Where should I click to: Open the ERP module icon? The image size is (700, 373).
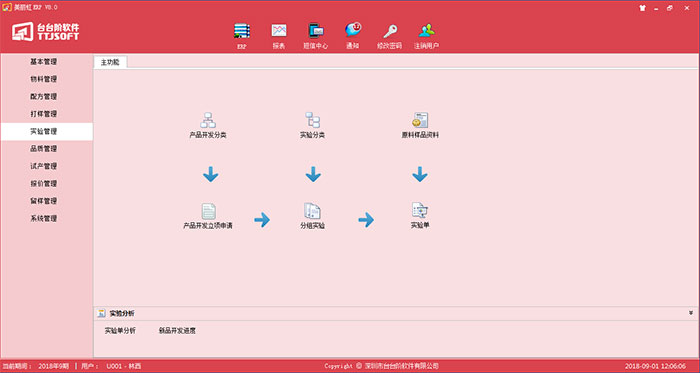(242, 30)
